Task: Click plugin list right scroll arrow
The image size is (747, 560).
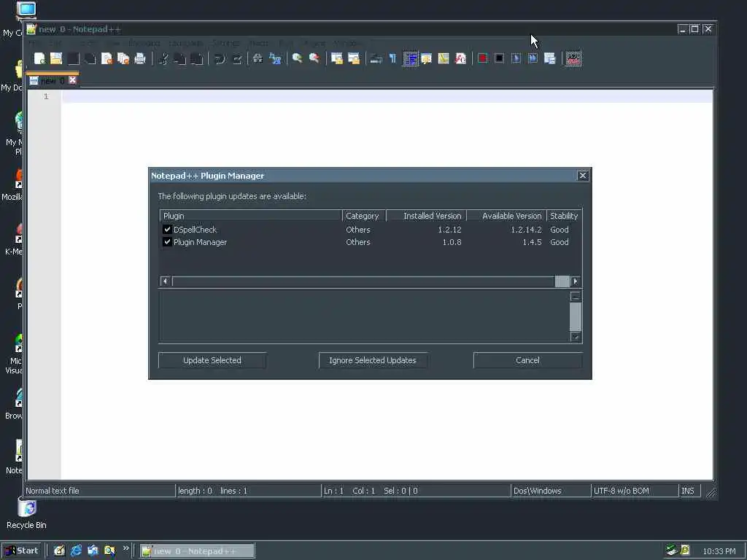Action: click(576, 281)
